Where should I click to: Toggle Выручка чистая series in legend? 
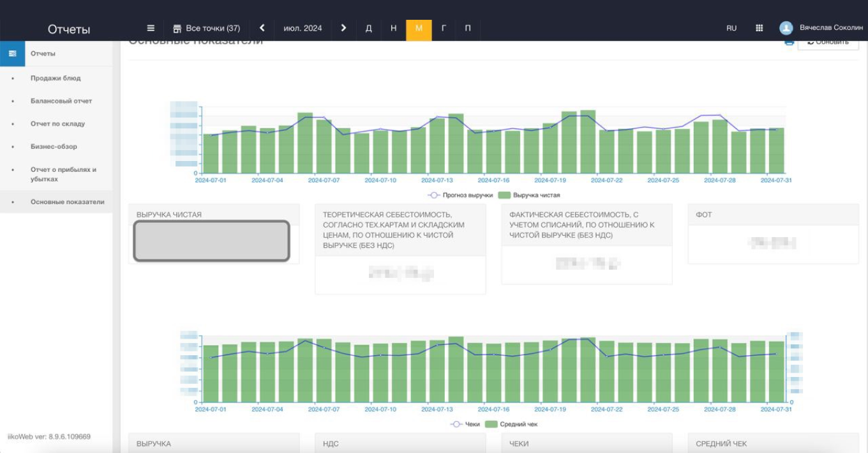(x=529, y=195)
